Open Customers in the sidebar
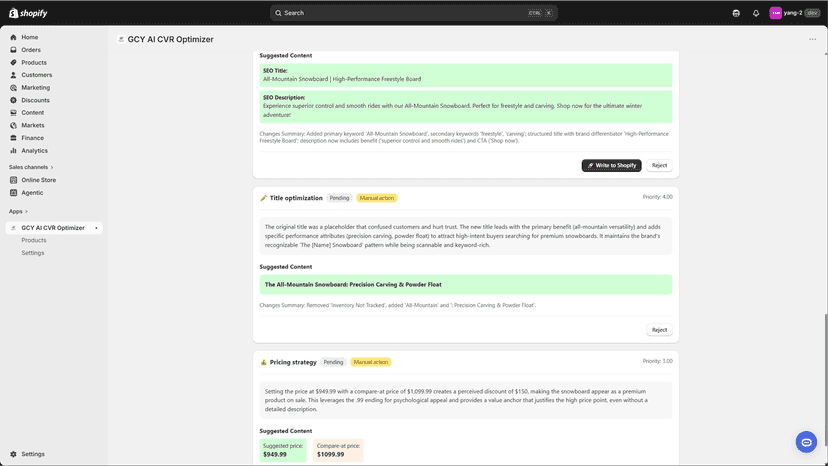828x466 pixels. 36,75
